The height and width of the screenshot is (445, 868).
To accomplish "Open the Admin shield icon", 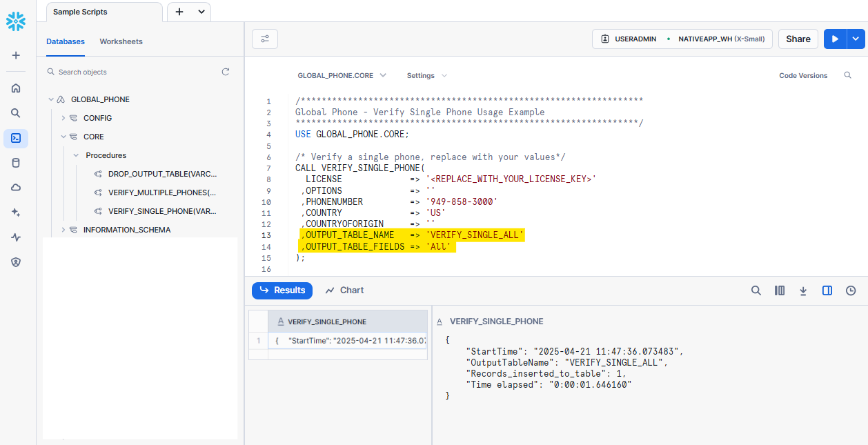I will [16, 262].
